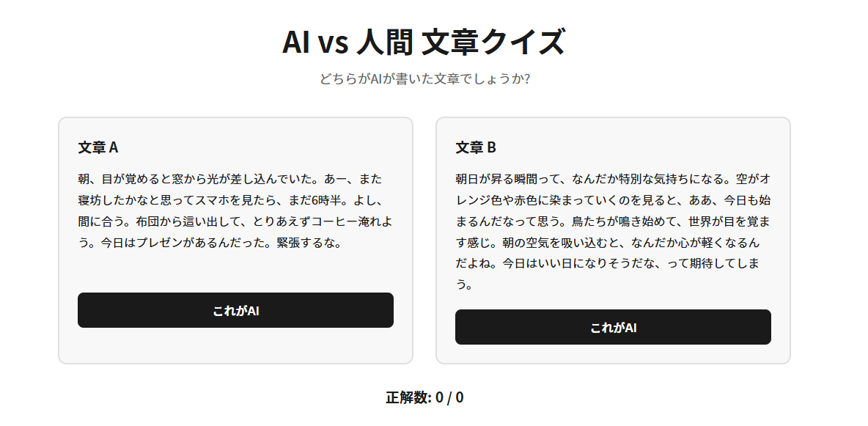
Task: Click passage A line starting "朝、目が覚めると"
Action: [x=229, y=179]
